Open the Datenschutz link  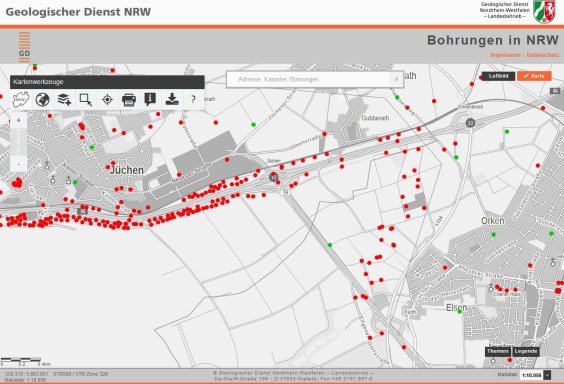coord(543,55)
